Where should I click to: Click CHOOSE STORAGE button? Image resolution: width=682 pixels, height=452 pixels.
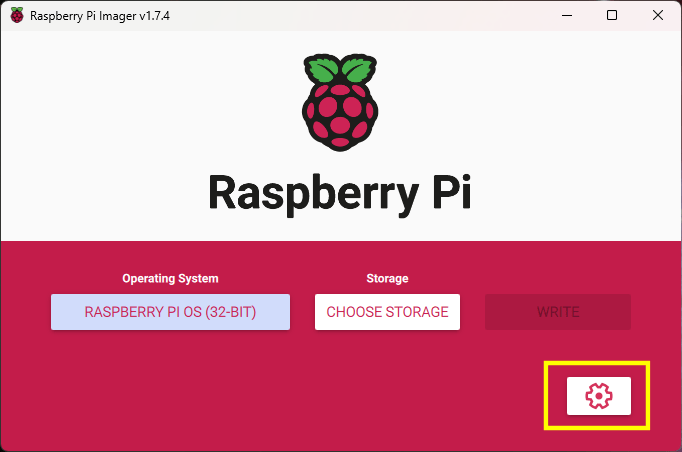click(387, 311)
